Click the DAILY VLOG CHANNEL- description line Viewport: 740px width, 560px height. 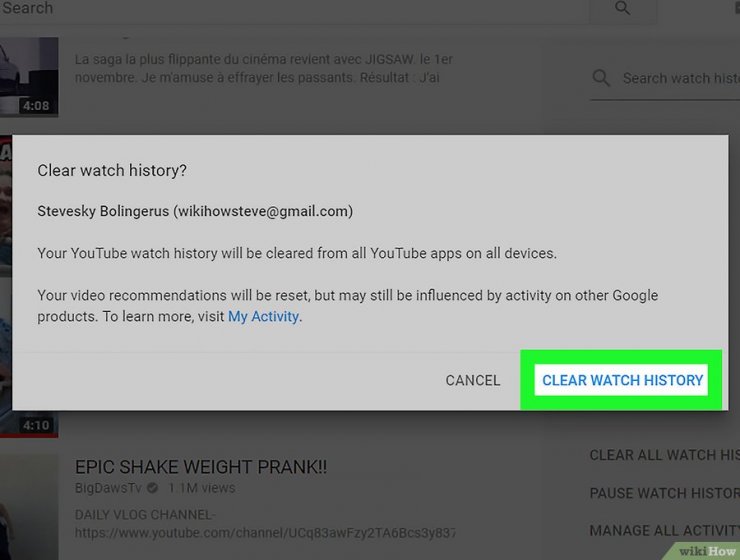point(144,515)
